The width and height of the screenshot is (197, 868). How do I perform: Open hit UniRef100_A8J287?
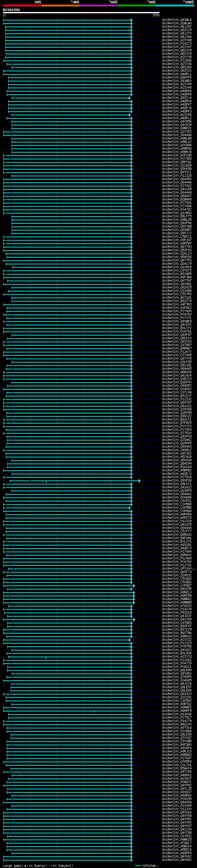(x=176, y=26)
